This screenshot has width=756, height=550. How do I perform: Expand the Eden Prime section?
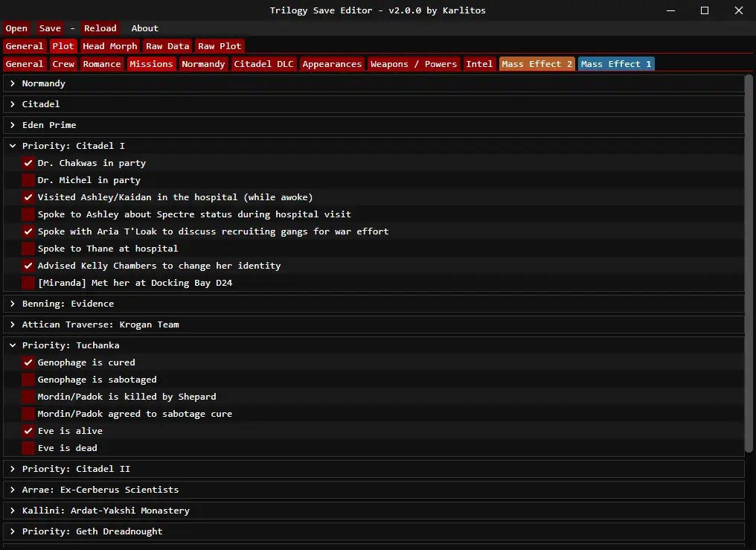click(374, 125)
